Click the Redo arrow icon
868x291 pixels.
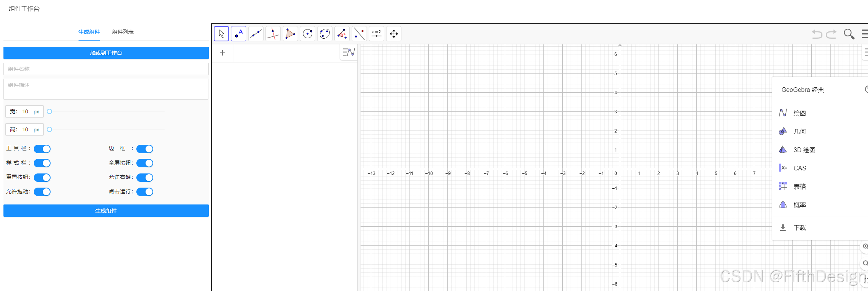831,34
